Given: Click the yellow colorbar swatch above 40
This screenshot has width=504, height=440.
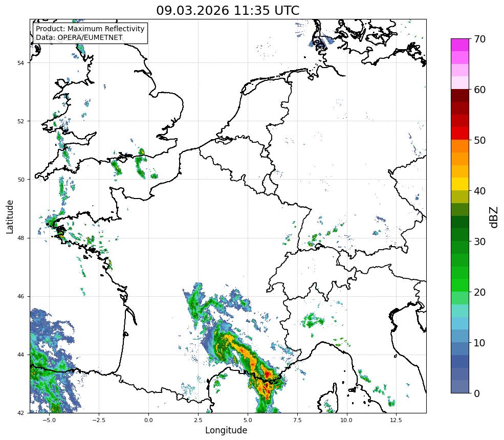Looking at the screenshot, I should (459, 184).
